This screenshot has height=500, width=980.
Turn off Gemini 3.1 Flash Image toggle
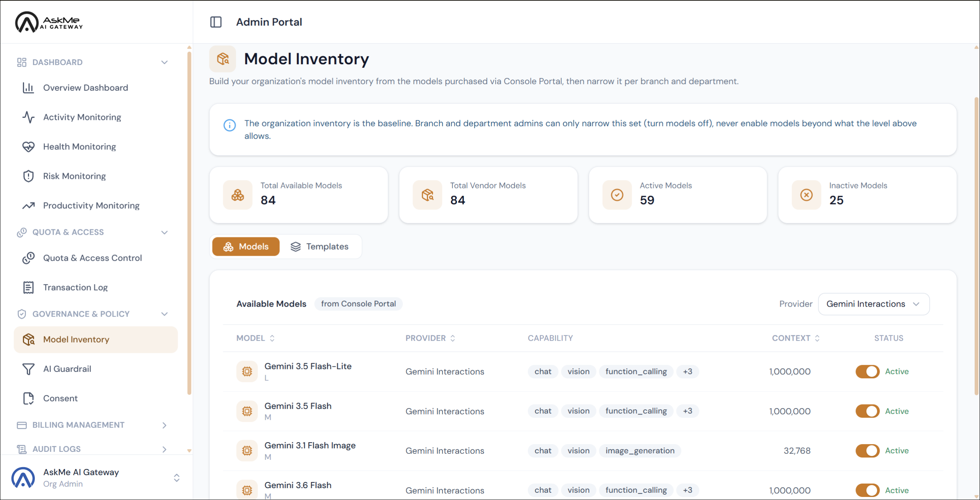[x=867, y=451]
